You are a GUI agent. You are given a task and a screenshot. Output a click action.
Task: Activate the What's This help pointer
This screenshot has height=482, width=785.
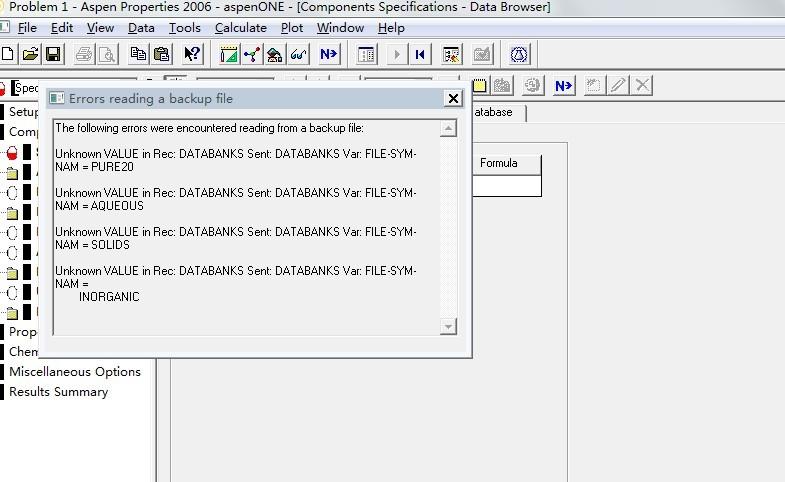click(192, 54)
